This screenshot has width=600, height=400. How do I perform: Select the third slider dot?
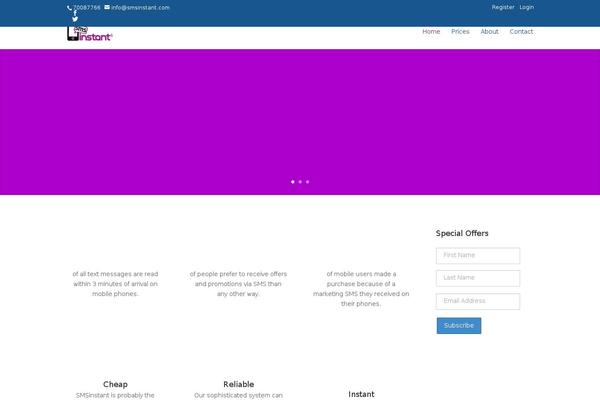click(307, 182)
